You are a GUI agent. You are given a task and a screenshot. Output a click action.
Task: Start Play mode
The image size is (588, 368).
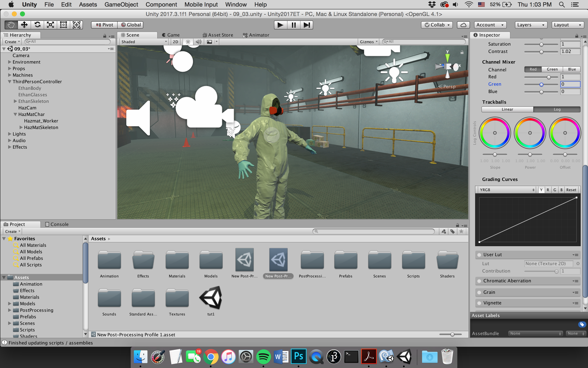280,25
